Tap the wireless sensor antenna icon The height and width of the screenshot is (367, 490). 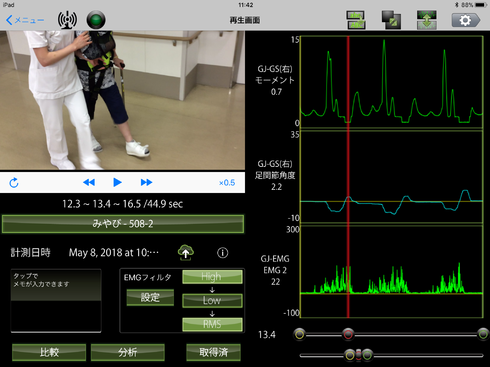pyautogui.click(x=67, y=20)
